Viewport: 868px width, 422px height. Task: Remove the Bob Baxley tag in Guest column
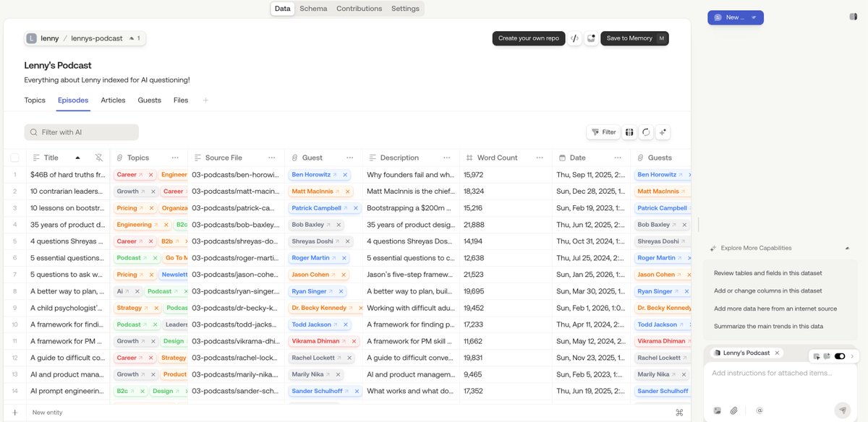tap(340, 225)
